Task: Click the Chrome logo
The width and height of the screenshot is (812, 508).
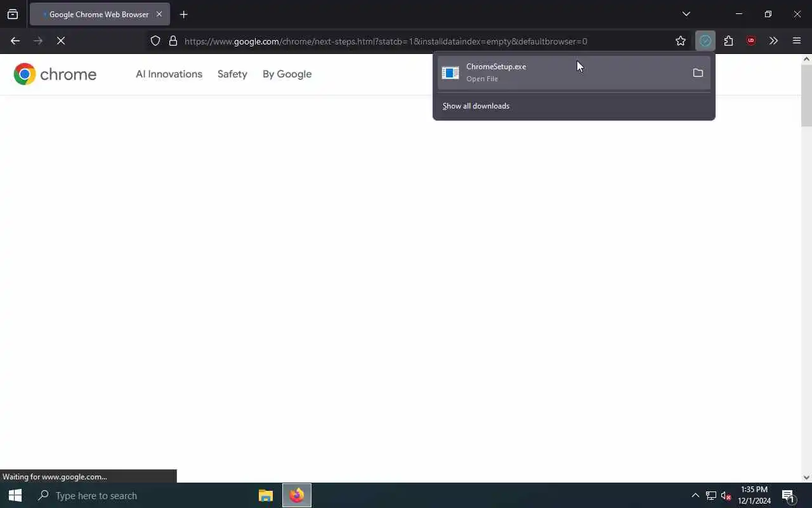Action: coord(55,74)
